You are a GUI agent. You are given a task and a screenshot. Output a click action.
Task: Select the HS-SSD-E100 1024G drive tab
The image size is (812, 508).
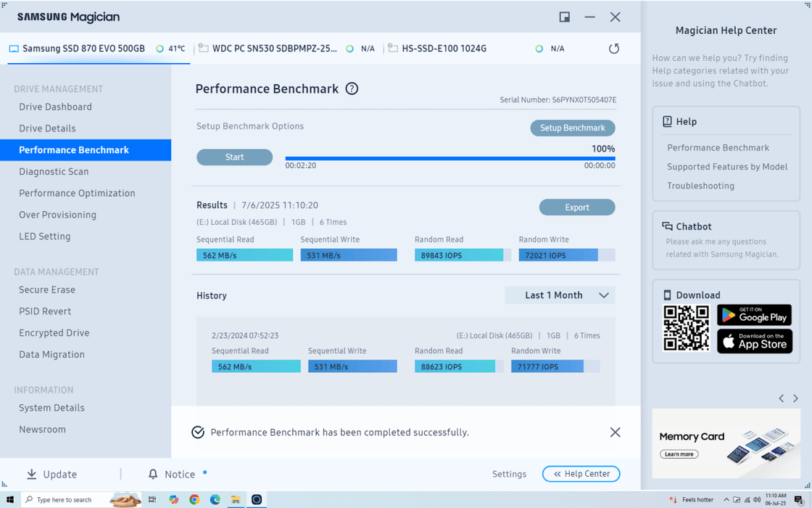(x=444, y=49)
